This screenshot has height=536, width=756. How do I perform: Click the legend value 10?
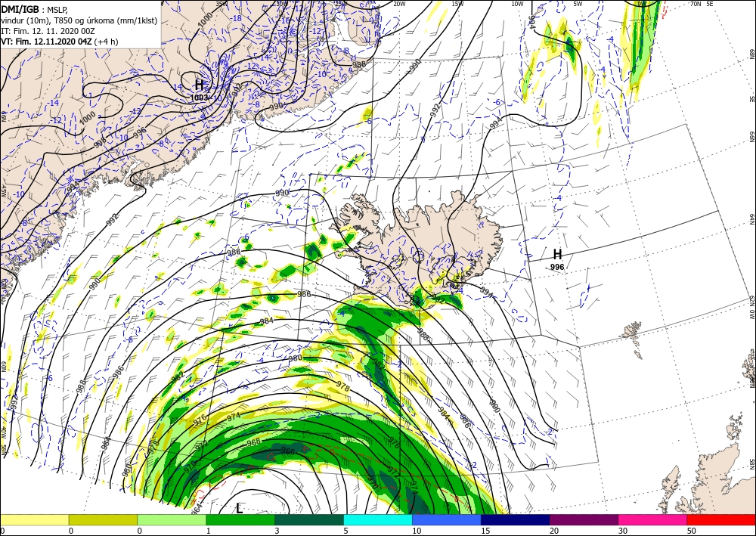pyautogui.click(x=416, y=531)
